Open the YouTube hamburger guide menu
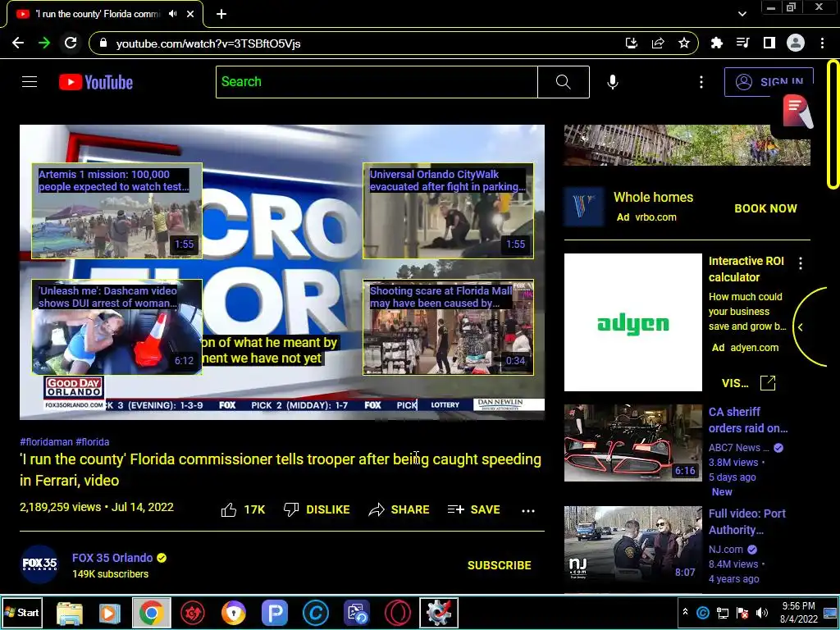Image resolution: width=840 pixels, height=630 pixels. 30,82
